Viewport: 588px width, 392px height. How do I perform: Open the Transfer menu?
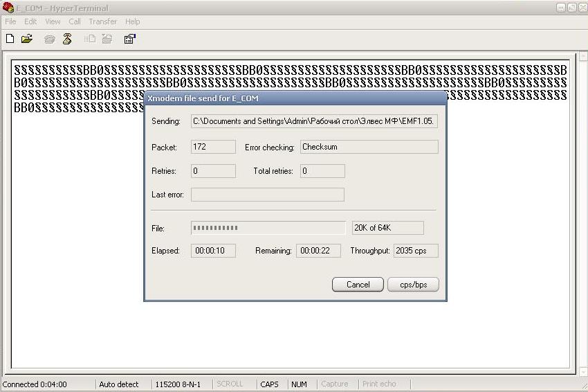click(x=103, y=21)
